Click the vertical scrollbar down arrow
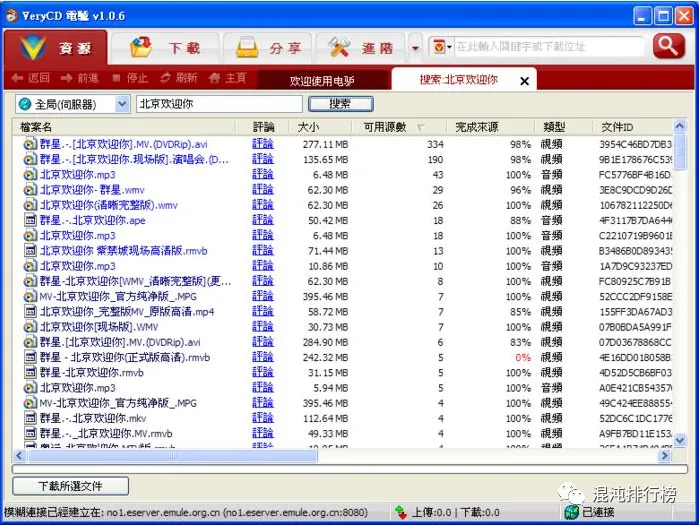Viewport: 699px width, 526px height. tap(680, 440)
